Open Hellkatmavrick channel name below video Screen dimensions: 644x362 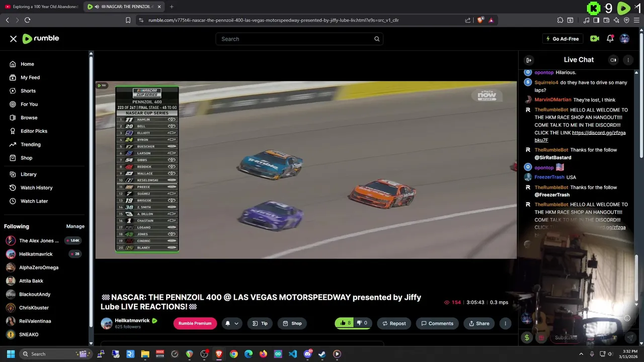(x=132, y=320)
